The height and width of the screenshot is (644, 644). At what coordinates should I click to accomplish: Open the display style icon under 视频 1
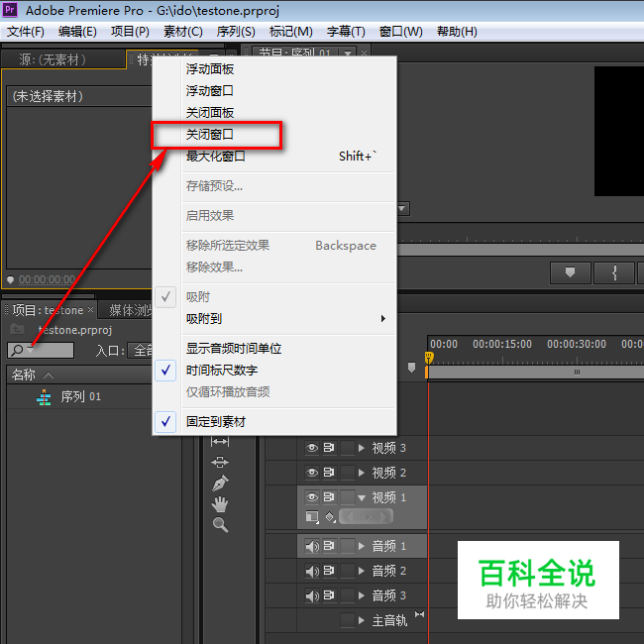pos(312,516)
